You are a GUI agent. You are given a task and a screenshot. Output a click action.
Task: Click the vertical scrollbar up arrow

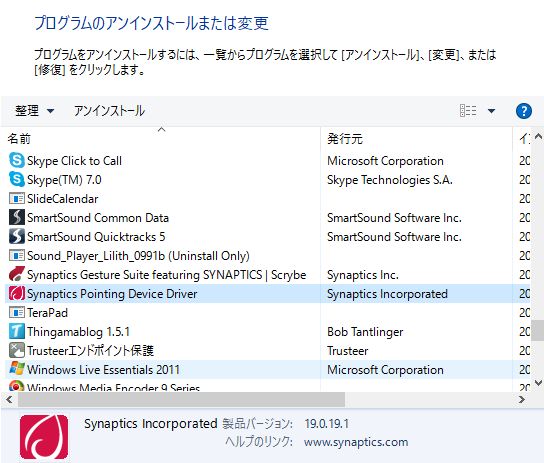point(538,137)
